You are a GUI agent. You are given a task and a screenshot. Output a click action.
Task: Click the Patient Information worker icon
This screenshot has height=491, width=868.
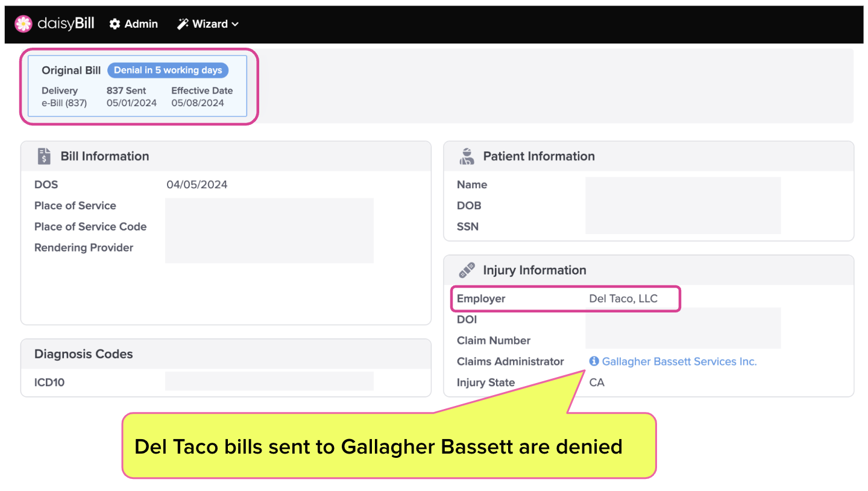coord(467,156)
